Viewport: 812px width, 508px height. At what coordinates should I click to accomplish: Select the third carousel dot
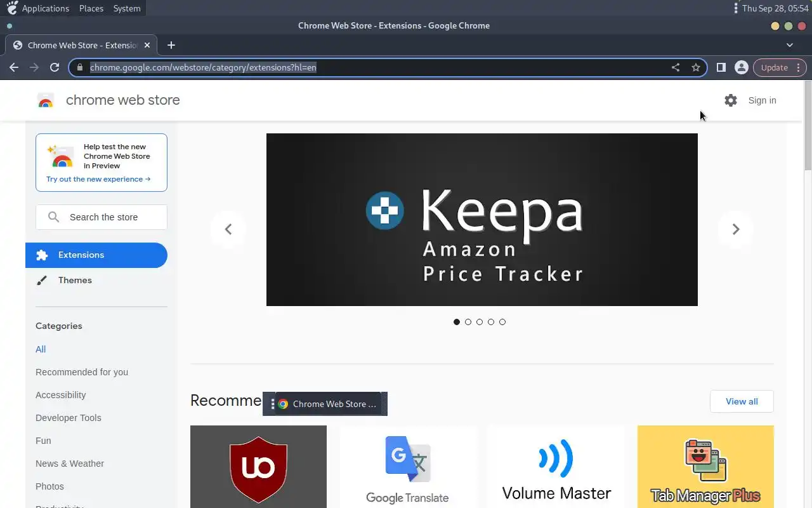pos(480,322)
